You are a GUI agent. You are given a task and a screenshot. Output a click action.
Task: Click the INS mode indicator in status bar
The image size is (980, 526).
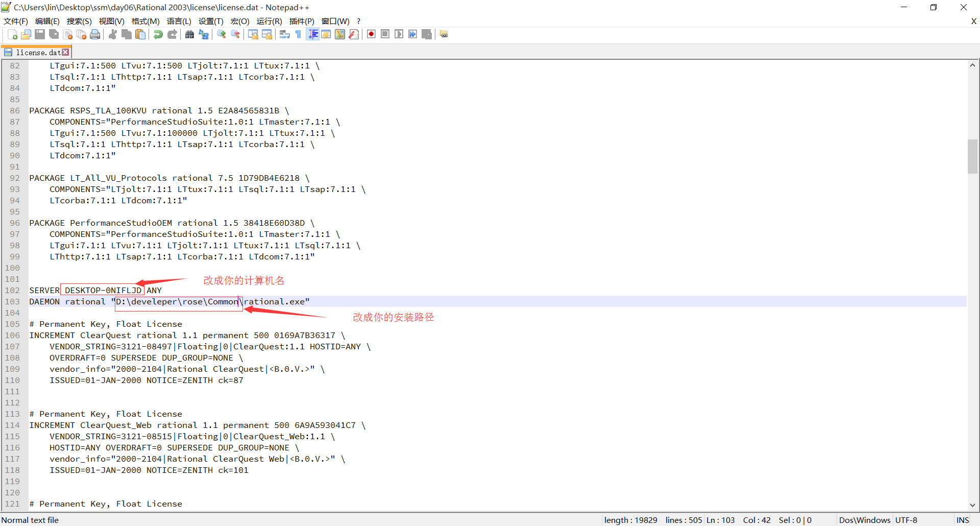pyautogui.click(x=963, y=520)
